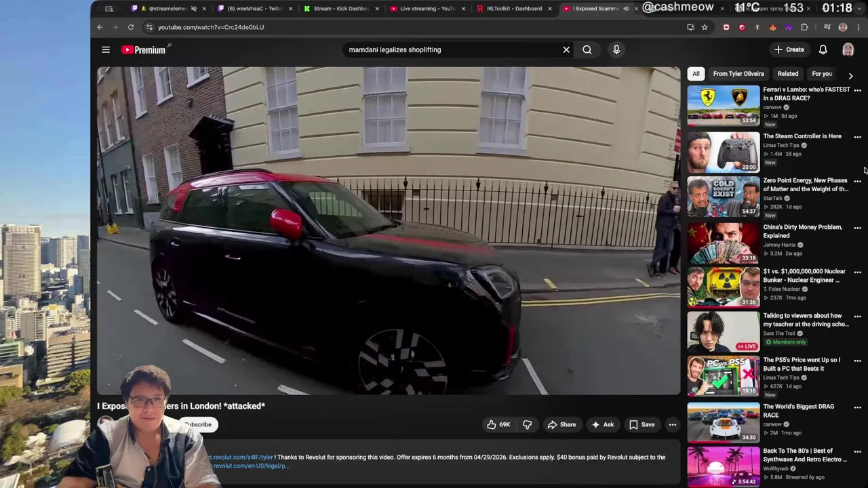868x488 pixels.
Task: Select the Related filter chip
Action: click(x=788, y=74)
